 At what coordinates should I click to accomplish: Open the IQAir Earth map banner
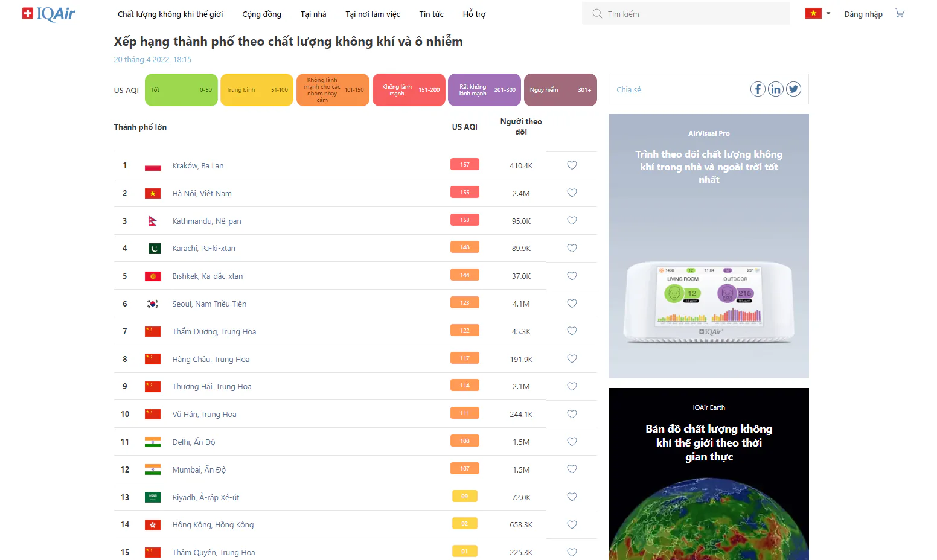(709, 474)
